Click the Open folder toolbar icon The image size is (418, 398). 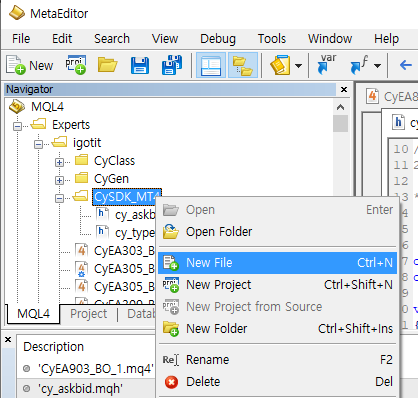tap(107, 65)
